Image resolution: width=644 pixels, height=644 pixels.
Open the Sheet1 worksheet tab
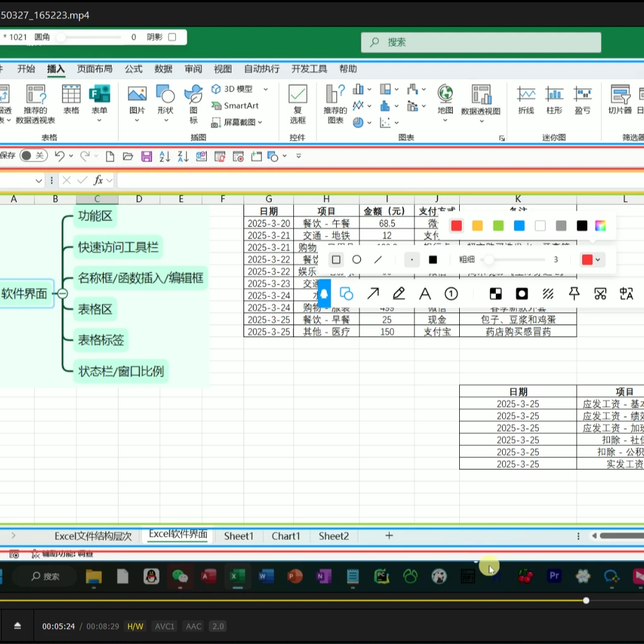238,536
